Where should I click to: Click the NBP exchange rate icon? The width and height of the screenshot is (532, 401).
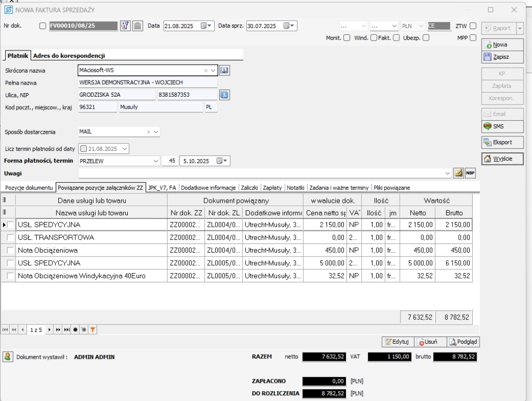(470, 173)
